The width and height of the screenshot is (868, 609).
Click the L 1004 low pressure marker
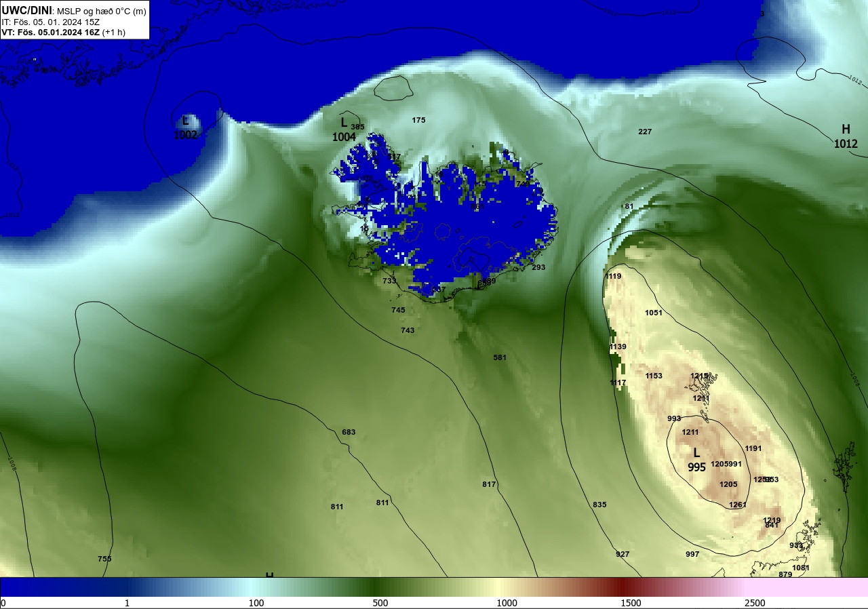click(x=344, y=130)
